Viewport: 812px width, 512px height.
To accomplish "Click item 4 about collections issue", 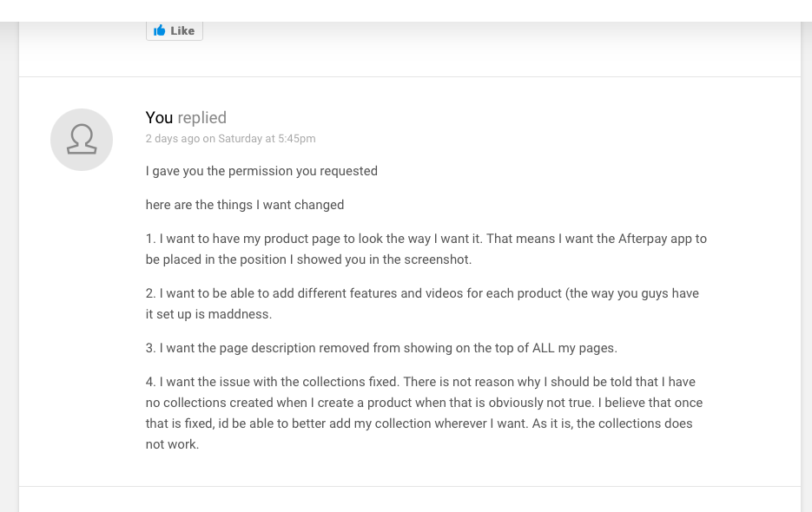I will (x=424, y=412).
